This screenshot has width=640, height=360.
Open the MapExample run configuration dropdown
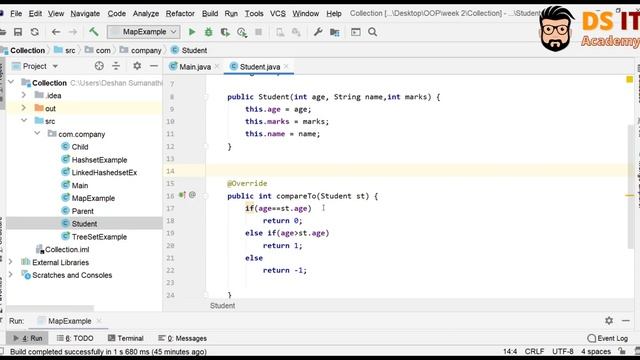(x=144, y=32)
